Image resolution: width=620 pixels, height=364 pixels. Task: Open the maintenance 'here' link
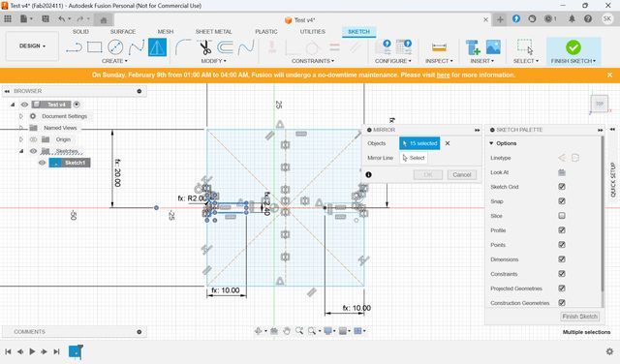(443, 76)
